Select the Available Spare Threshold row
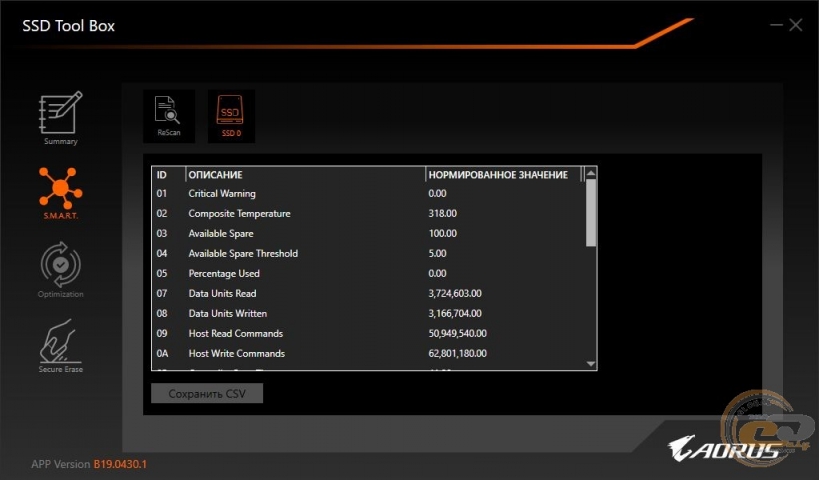Viewport: 819px width, 480px height. [369, 253]
